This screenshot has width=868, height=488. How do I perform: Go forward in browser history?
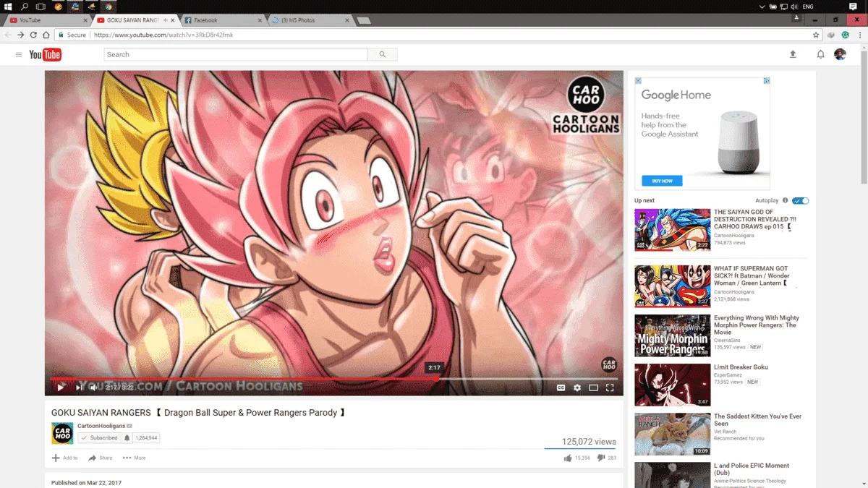click(21, 35)
